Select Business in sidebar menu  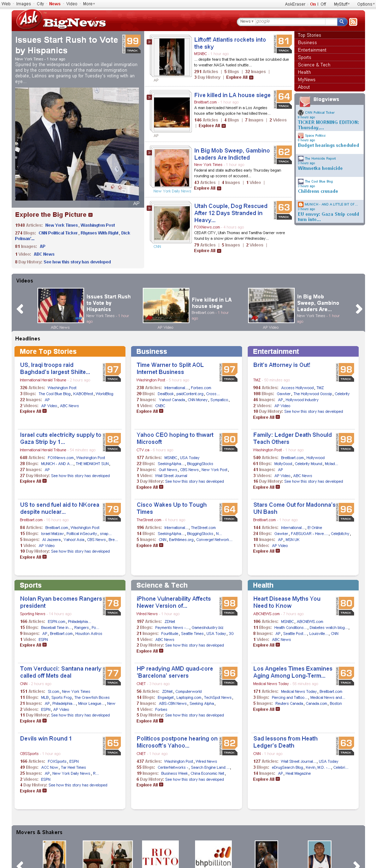pyautogui.click(x=307, y=42)
